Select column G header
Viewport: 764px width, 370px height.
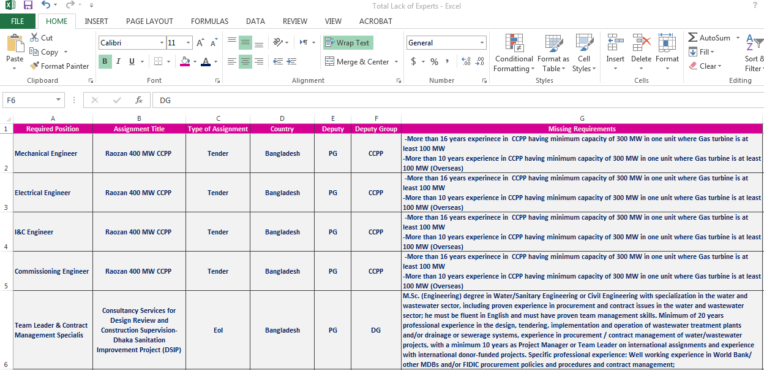(582, 118)
